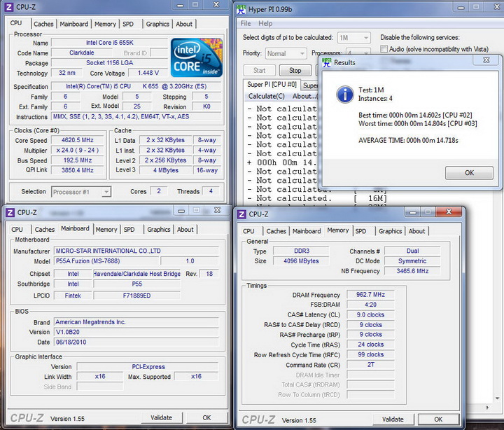Close the Results dialog with X button
Image resolution: width=504 pixels, height=430 pixels.
(x=486, y=60)
